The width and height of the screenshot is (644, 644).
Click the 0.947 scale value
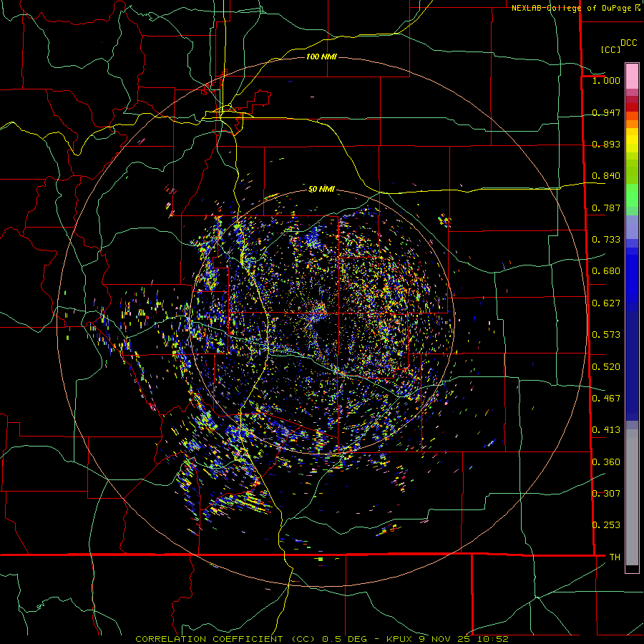click(x=606, y=112)
